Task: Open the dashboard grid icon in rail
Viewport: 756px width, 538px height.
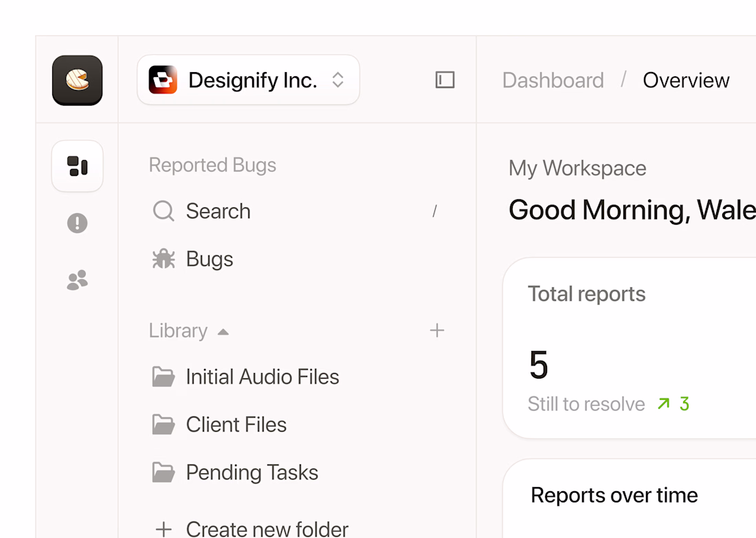Action: [x=77, y=166]
